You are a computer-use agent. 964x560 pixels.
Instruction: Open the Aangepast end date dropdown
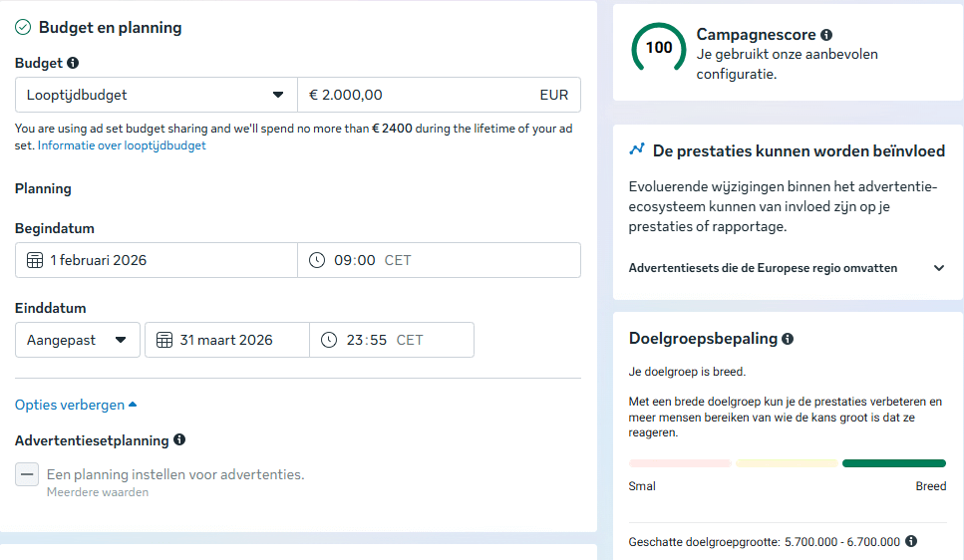click(77, 340)
